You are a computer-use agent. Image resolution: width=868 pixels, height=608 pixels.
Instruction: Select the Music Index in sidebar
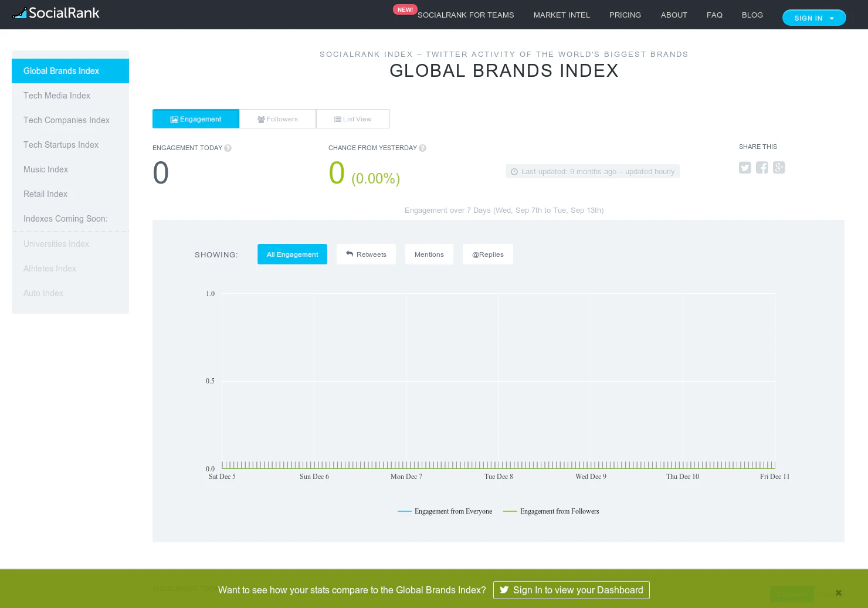pyautogui.click(x=45, y=169)
